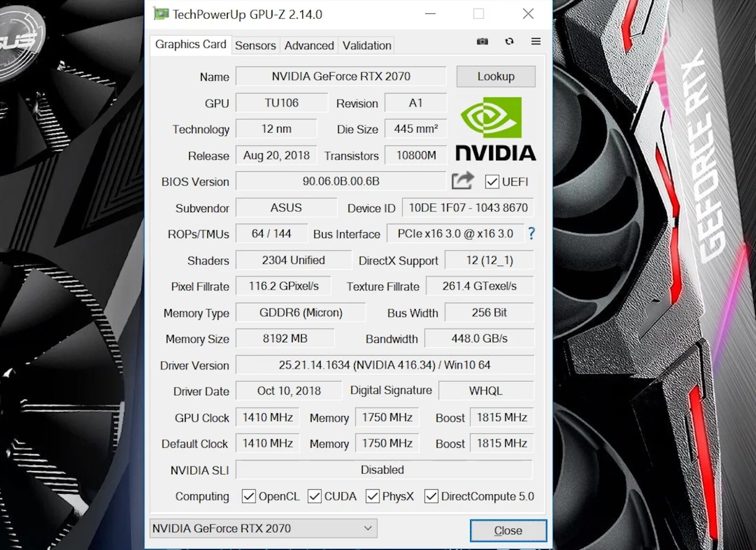
Task: Take a screenshot with the camera icon
Action: pyautogui.click(x=482, y=42)
